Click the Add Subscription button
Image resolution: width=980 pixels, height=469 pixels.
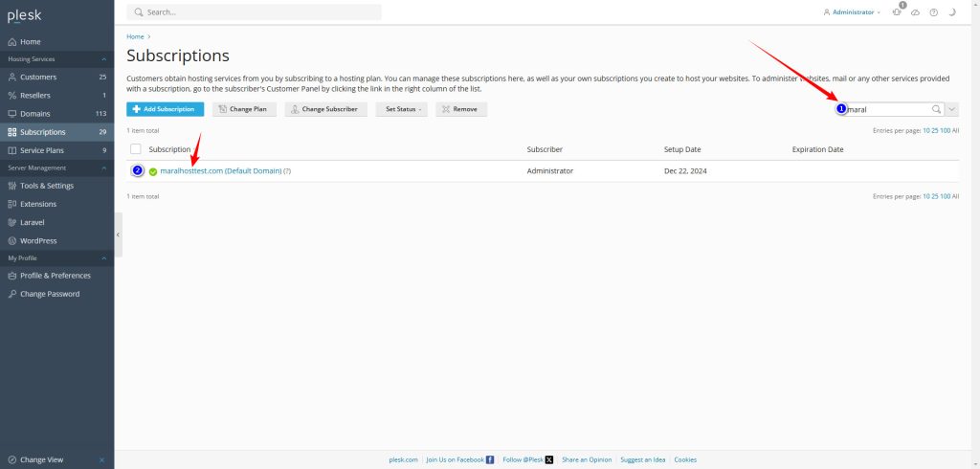click(165, 109)
